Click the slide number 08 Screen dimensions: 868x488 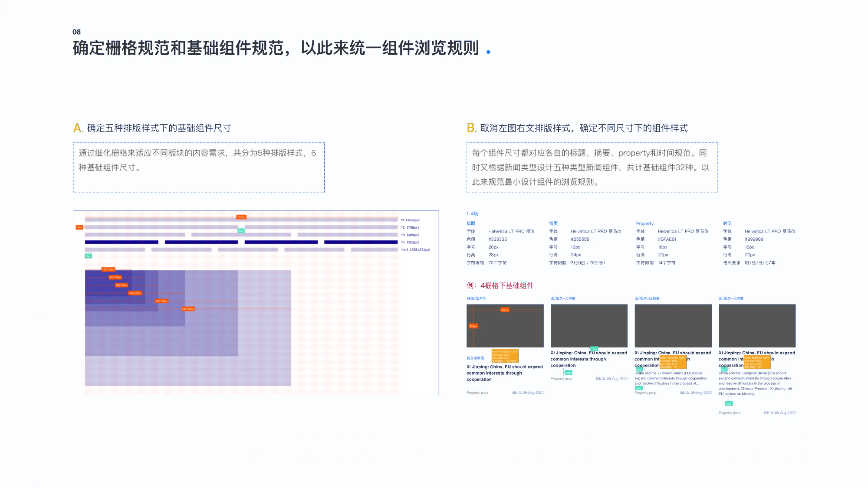tap(76, 32)
